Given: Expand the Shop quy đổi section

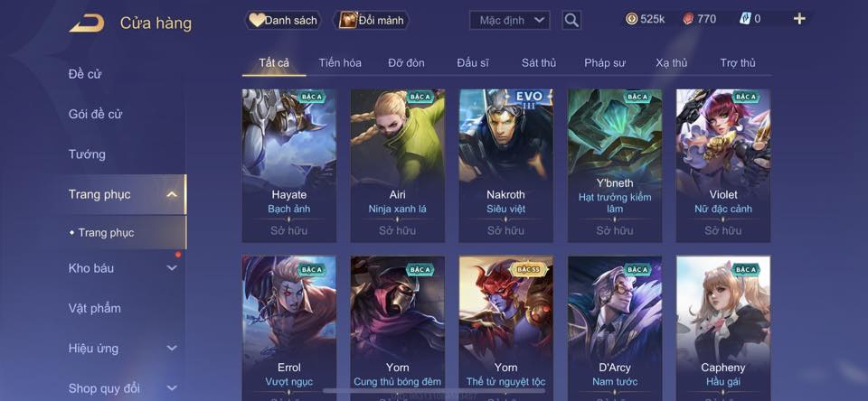Looking at the screenshot, I should click(172, 388).
